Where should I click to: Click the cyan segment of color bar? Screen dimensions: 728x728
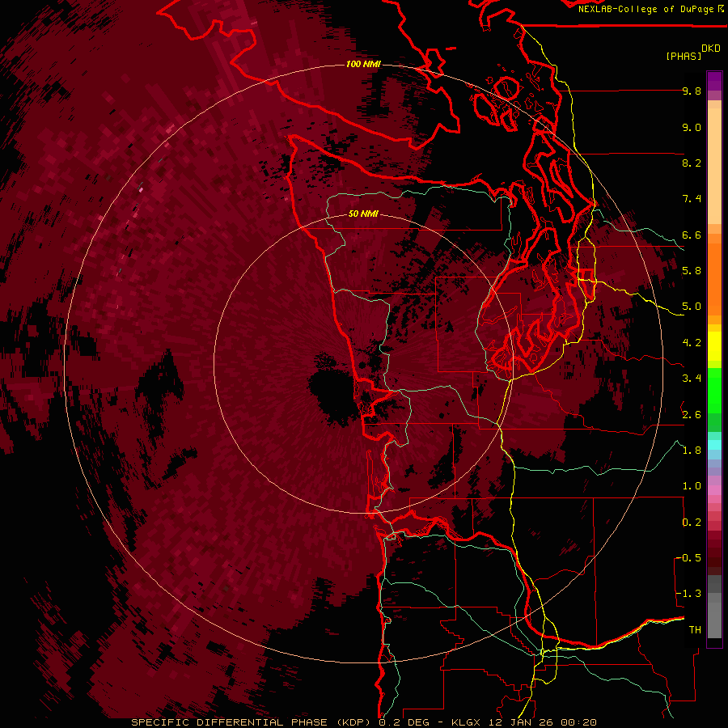point(714,444)
